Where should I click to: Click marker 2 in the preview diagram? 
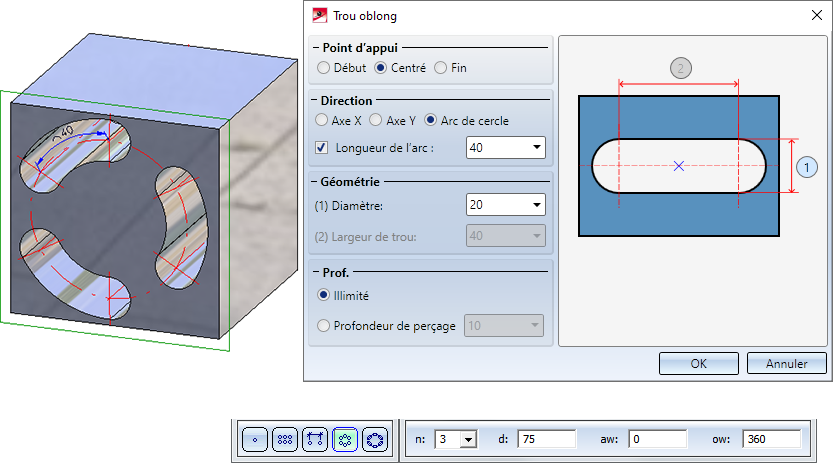coord(681,68)
